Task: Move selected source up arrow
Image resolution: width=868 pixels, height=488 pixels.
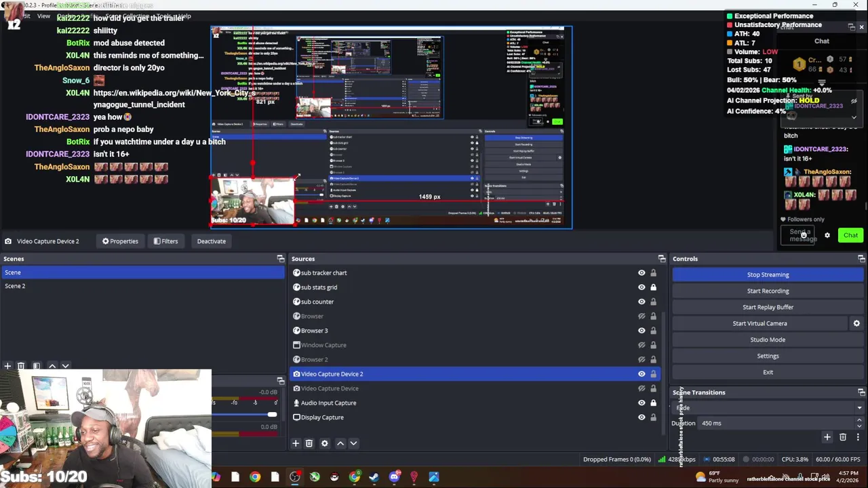Action: click(x=340, y=443)
